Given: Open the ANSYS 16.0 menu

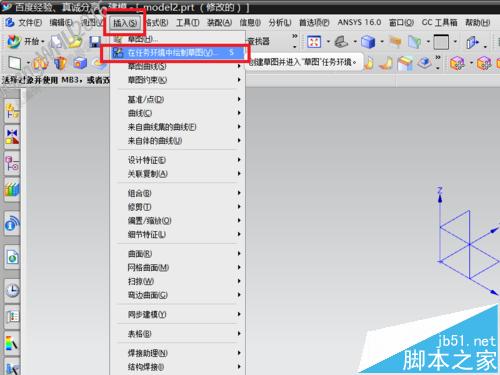Looking at the screenshot, I should click(x=359, y=22).
